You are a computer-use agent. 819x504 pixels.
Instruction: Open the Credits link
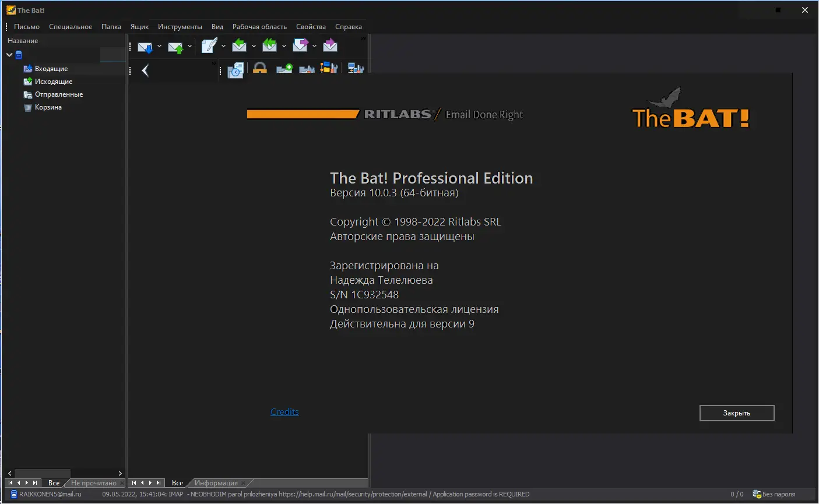284,412
